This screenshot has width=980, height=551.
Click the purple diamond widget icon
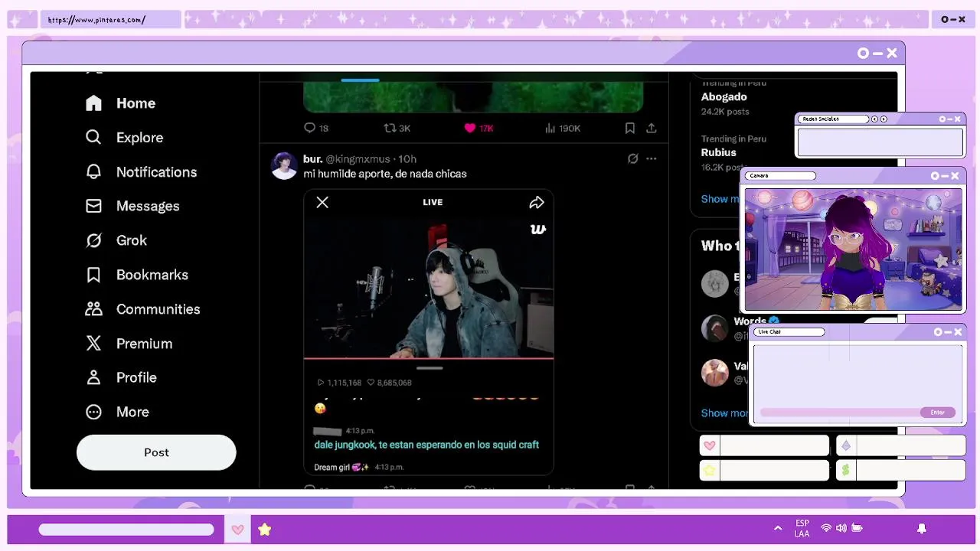click(846, 445)
